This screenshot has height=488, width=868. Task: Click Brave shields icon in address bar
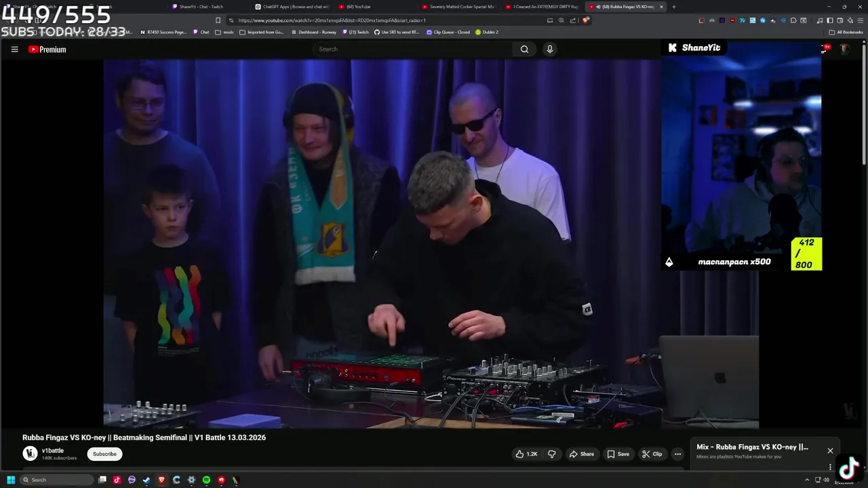tap(585, 20)
